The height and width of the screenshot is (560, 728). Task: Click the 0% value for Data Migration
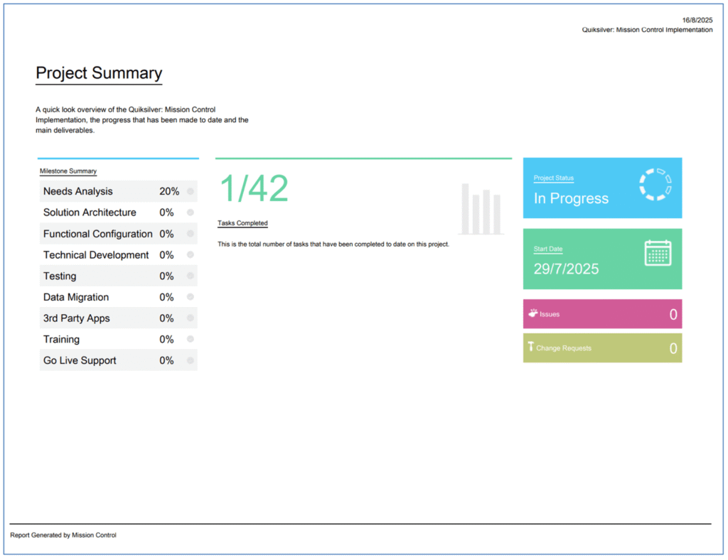point(166,297)
